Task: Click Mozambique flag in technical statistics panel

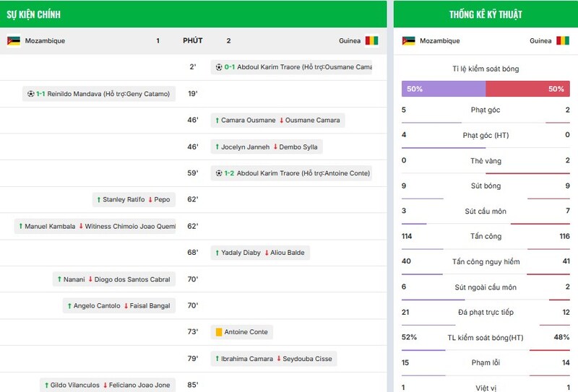Action: [408, 41]
